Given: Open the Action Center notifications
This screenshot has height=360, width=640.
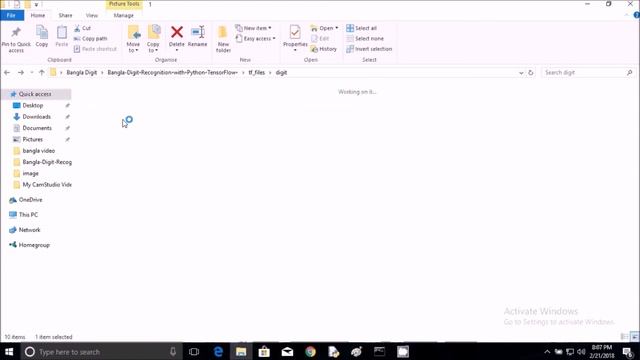Looking at the screenshot, I should click(628, 351).
